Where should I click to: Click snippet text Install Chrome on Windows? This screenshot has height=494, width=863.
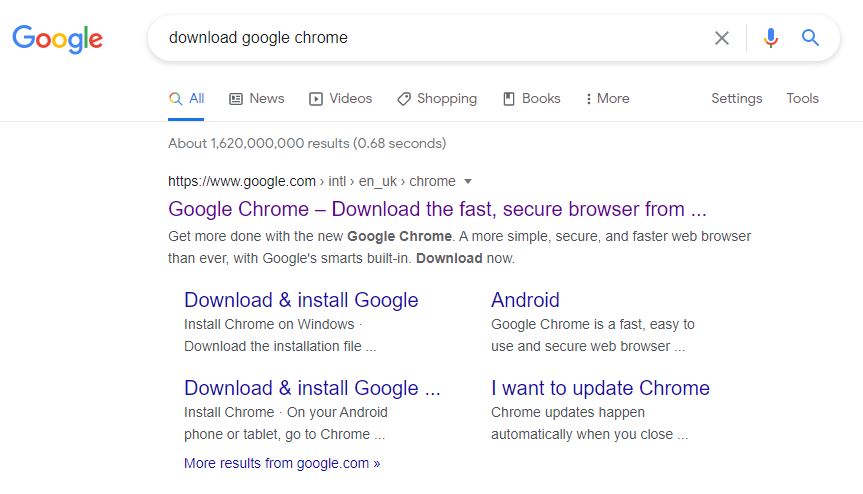pyautogui.click(x=269, y=325)
